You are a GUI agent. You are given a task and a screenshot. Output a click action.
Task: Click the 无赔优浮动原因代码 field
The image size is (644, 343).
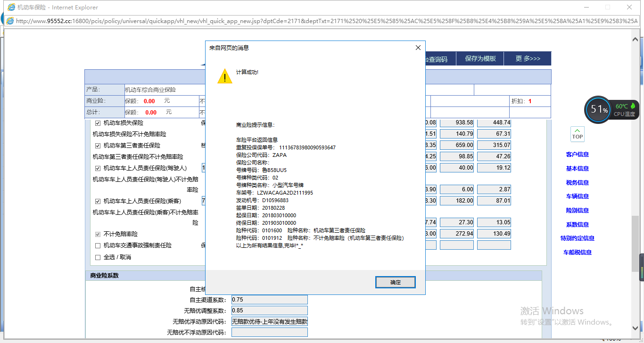tap(269, 322)
